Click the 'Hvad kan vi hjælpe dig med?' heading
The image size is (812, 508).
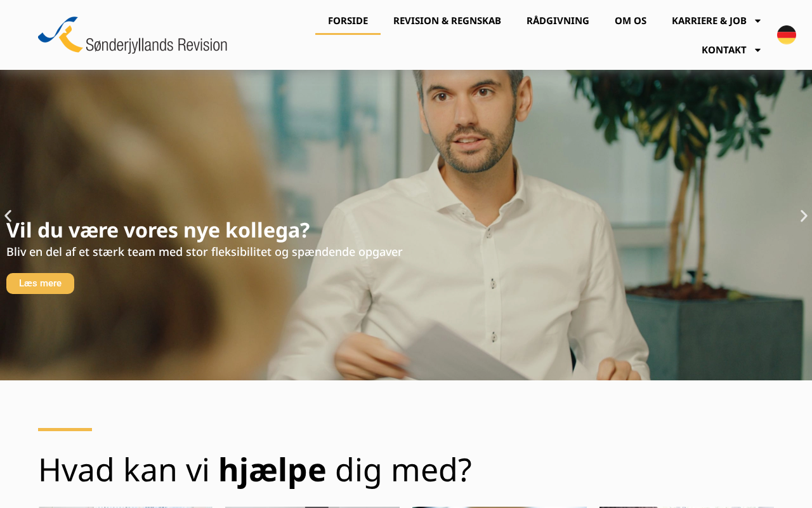point(255,470)
